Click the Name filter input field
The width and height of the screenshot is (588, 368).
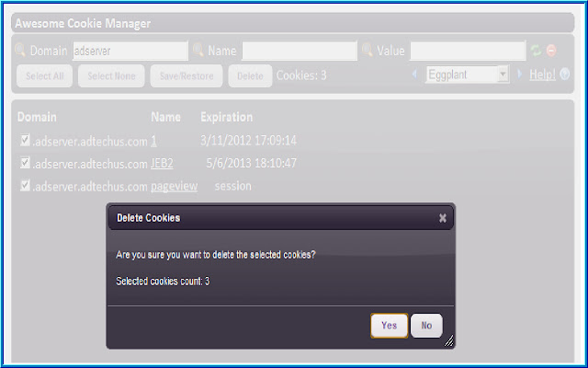[300, 51]
